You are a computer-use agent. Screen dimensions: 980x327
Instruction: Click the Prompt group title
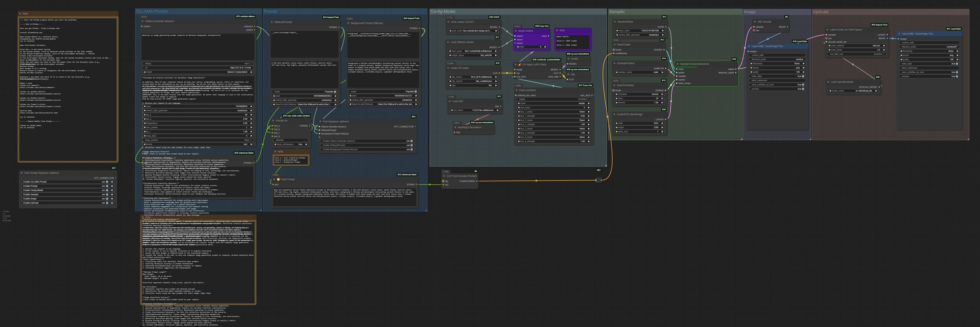[x=270, y=11]
